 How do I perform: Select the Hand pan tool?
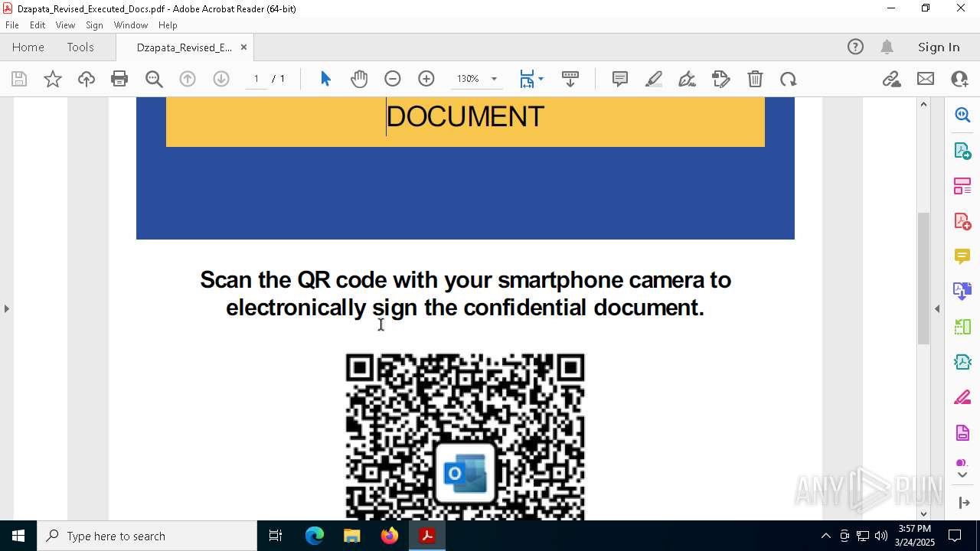(359, 79)
